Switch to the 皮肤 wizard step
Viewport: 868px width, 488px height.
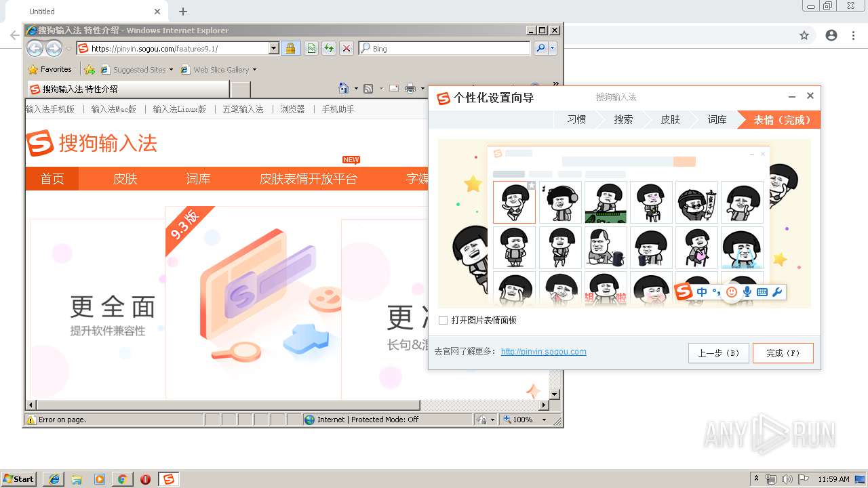coord(670,119)
